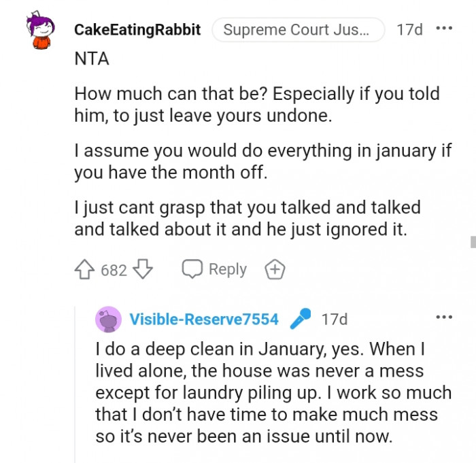This screenshot has width=476, height=463.
Task: Collapse the reply thread via its vertical line
Action: pyautogui.click(x=75, y=381)
